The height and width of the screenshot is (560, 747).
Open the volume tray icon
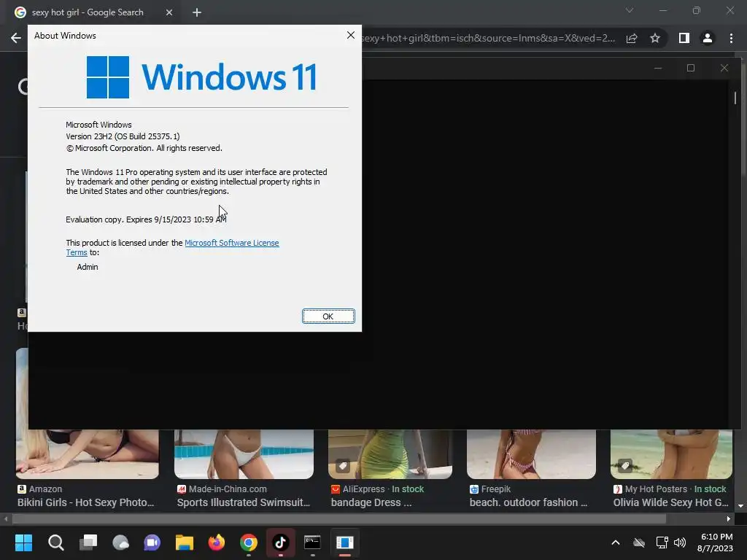(680, 542)
